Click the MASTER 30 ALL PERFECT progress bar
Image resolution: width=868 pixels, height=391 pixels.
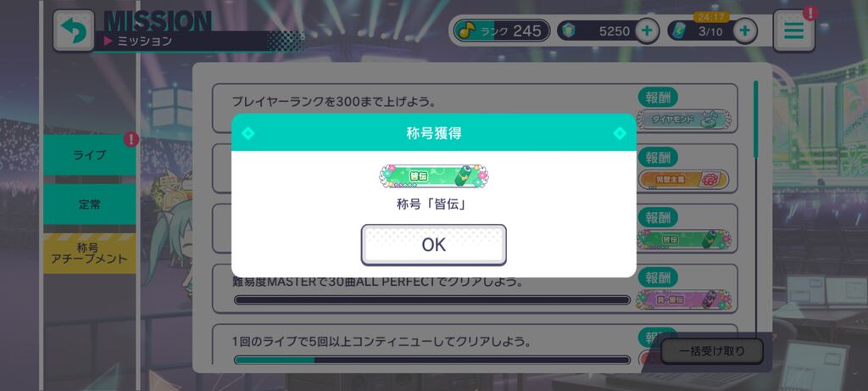tap(432, 300)
